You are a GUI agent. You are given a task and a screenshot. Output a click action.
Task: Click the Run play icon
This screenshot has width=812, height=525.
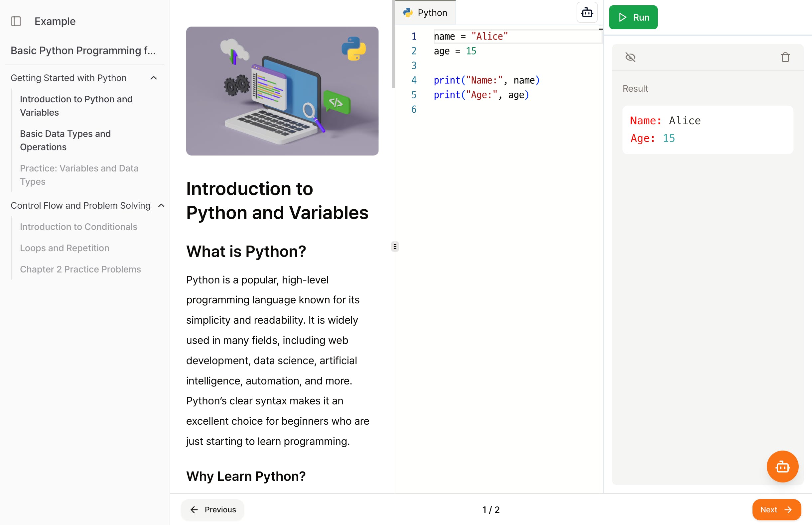pyautogui.click(x=623, y=17)
